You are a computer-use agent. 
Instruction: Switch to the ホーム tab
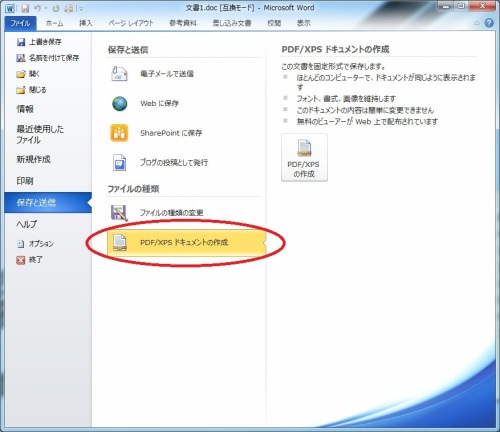(54, 23)
